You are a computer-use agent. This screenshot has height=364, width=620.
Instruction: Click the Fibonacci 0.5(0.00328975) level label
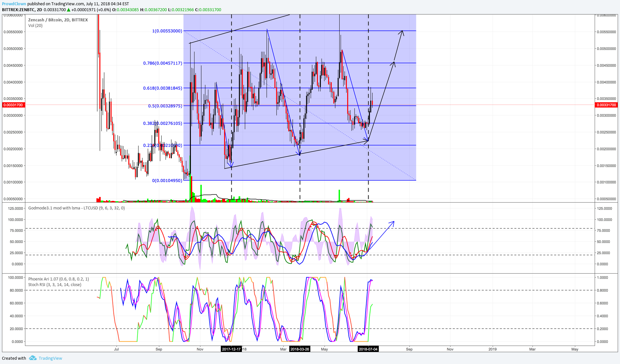[165, 106]
